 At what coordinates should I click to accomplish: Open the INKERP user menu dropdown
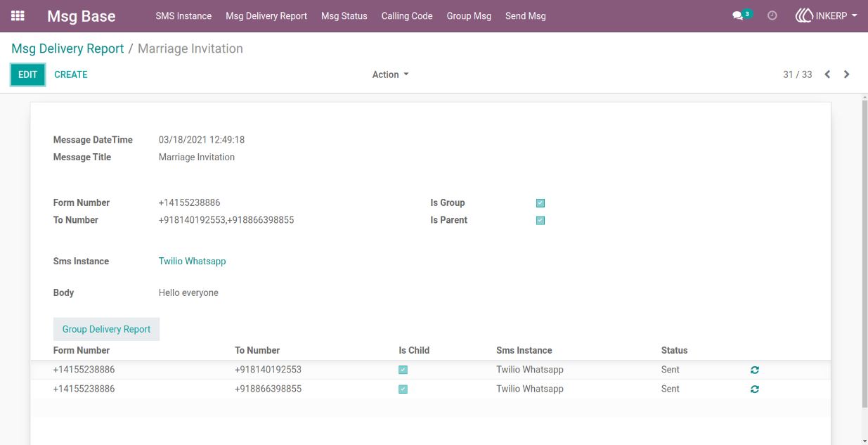(x=827, y=15)
